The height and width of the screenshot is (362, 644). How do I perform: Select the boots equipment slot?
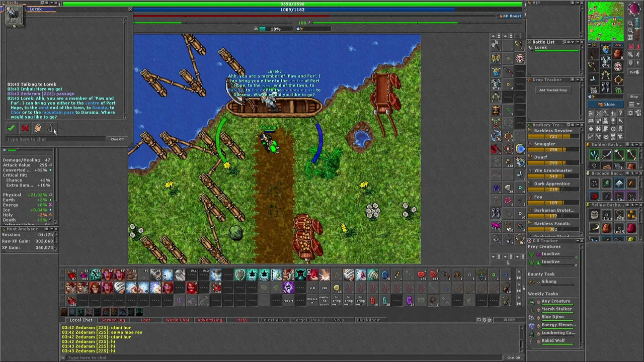tap(606, 87)
